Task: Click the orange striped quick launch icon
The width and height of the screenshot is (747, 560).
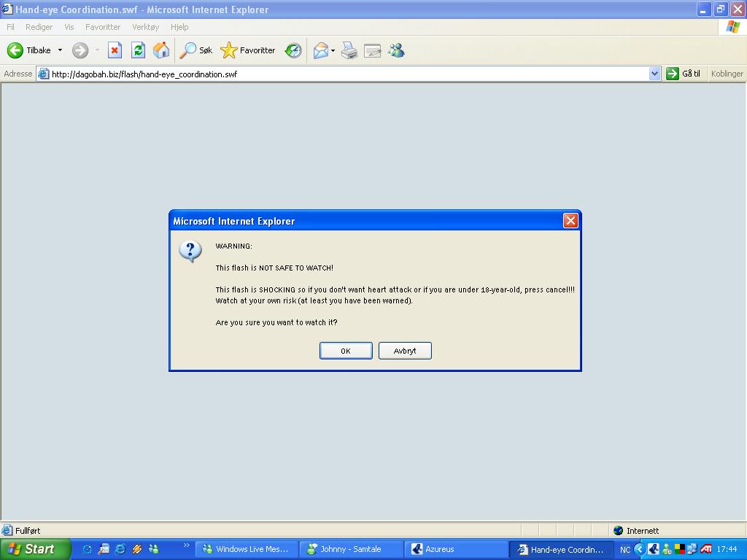Action: (x=137, y=549)
